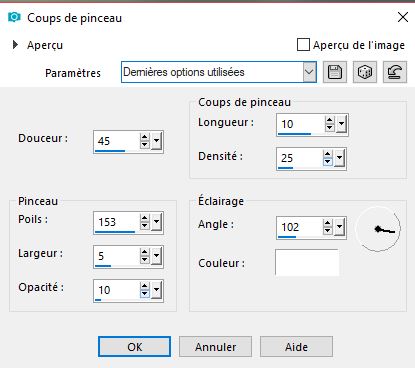The image size is (415, 368).
Task: Click the save preset floppy disk icon
Action: tap(335, 72)
